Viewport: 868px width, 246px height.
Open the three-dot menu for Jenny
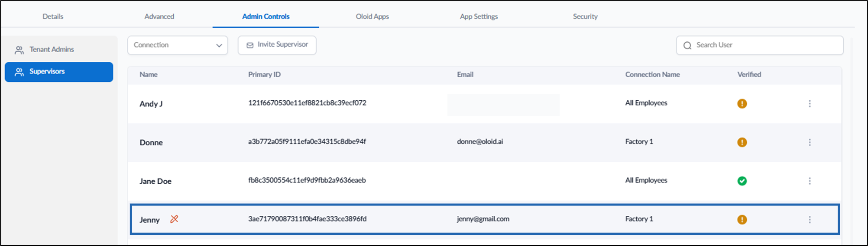(810, 220)
